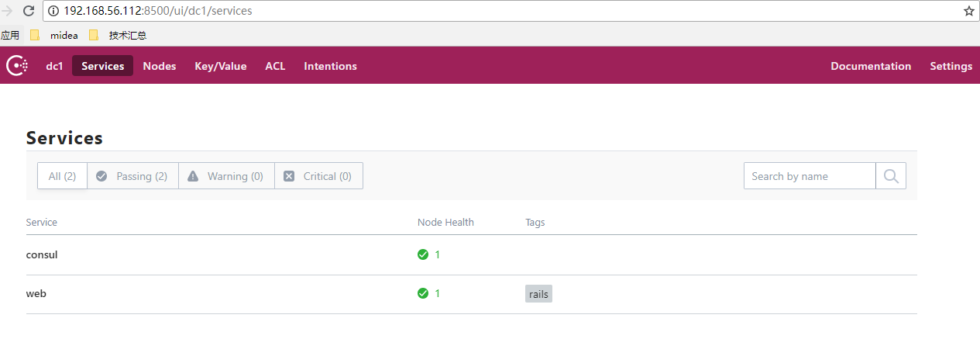
Task: Open the web service row
Action: (x=36, y=294)
